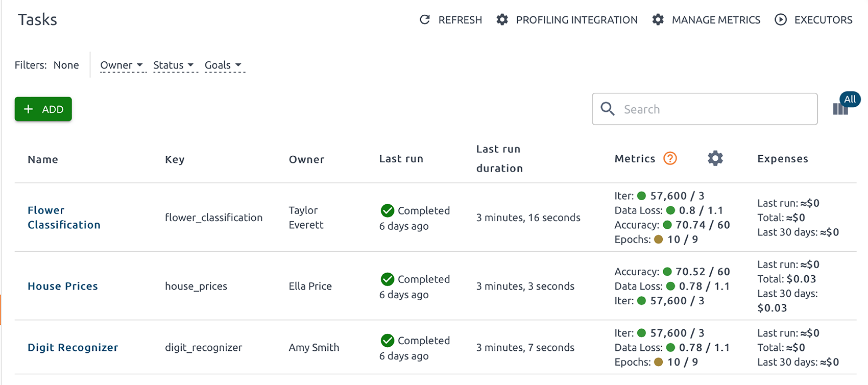Screen dimensions: 868x385
Task: Expand the Status filter dropdown
Action: [174, 65]
